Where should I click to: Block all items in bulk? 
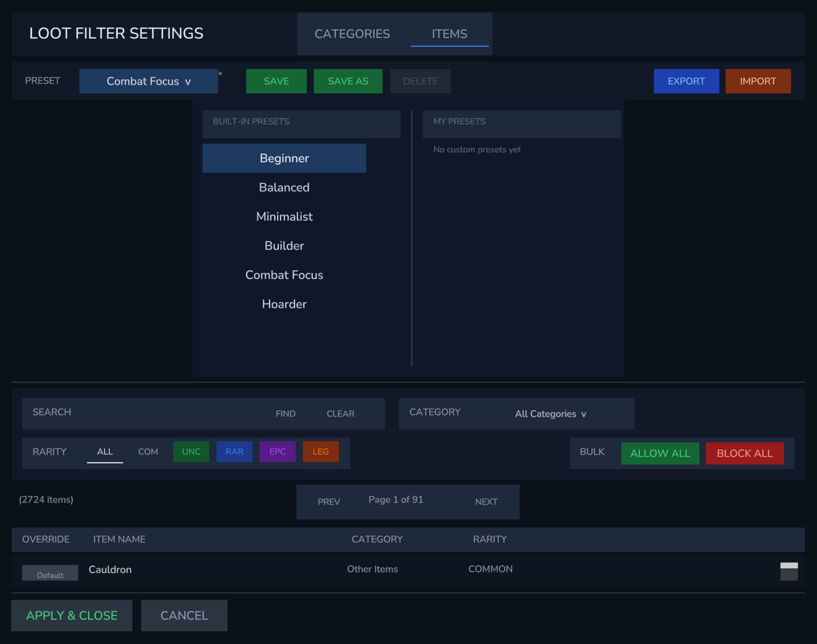(x=744, y=453)
